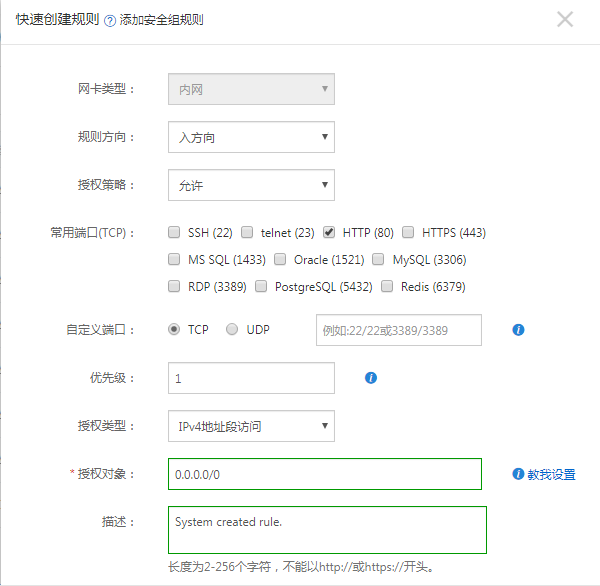Screen dimensions: 600x586
Task: Enable the RDP (3389) checkbox
Action: 175,287
